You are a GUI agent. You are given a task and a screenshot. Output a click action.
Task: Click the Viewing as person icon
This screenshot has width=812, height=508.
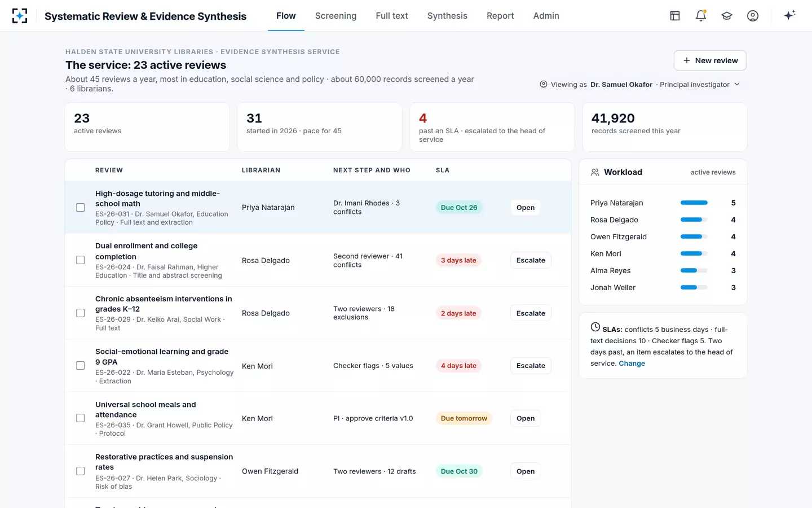[x=544, y=84]
